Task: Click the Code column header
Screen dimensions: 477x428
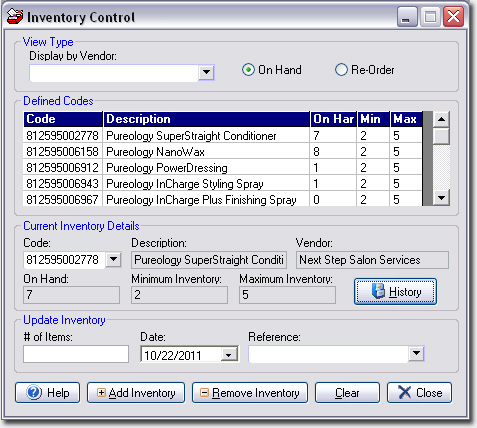Action: [x=63, y=119]
